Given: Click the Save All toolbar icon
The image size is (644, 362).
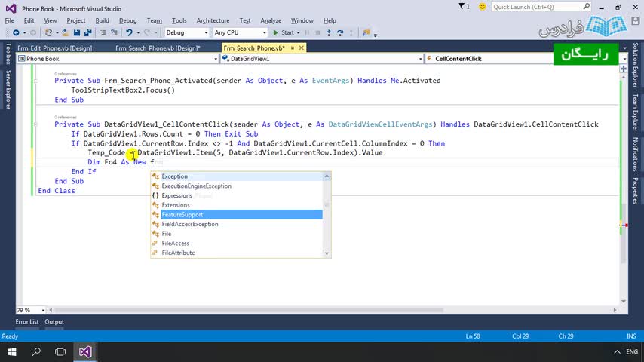Looking at the screenshot, I should [88, 32].
